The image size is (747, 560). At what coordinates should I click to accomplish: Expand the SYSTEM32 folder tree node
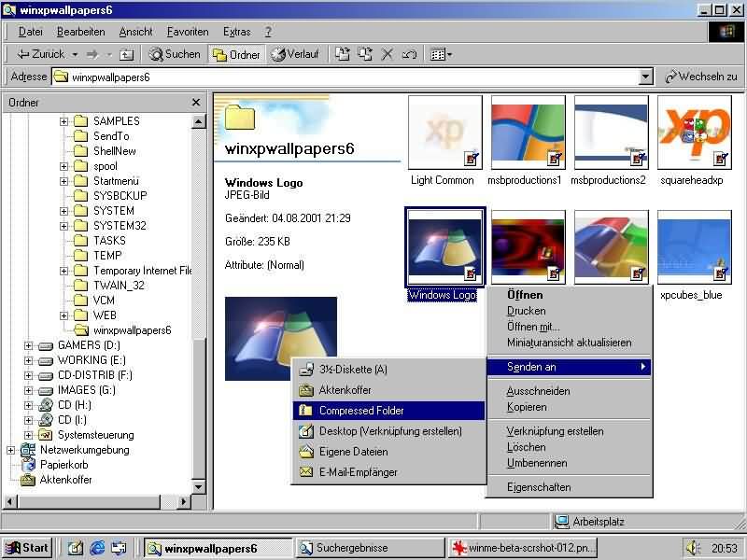(x=64, y=226)
